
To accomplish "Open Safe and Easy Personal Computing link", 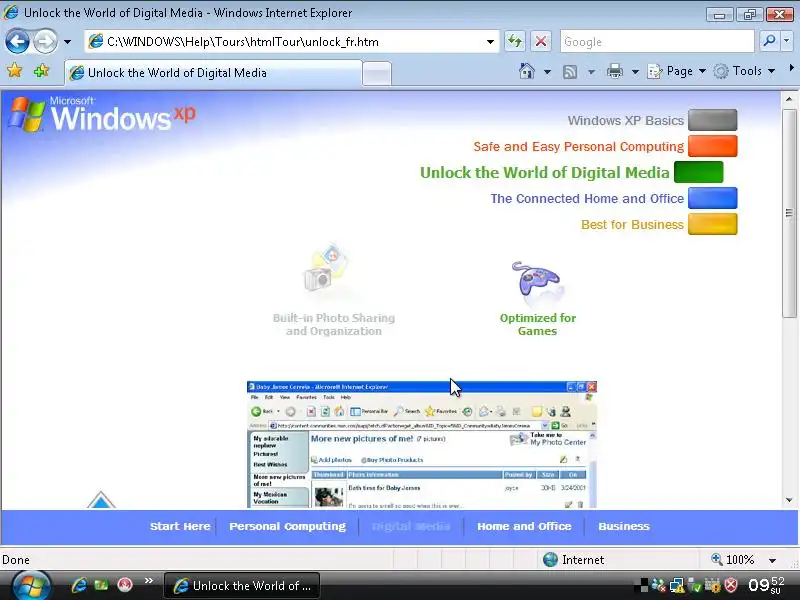I will click(x=579, y=146).
